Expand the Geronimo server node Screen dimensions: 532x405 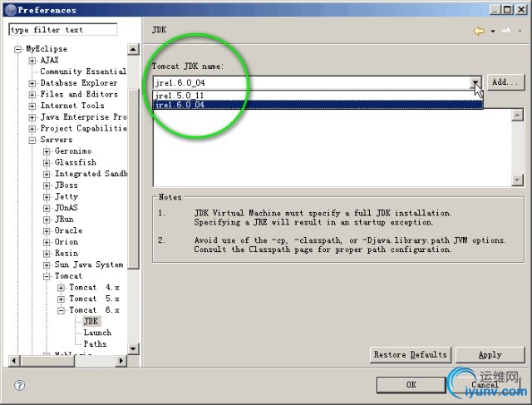(x=47, y=151)
